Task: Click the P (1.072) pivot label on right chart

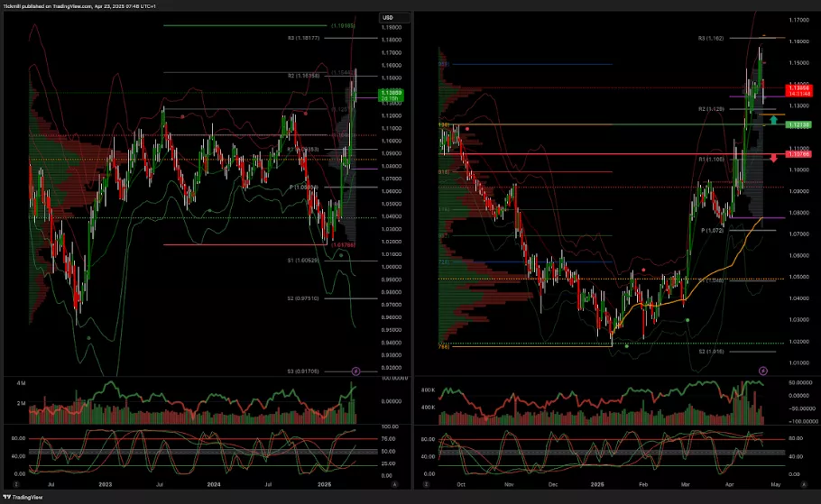Action: (x=715, y=231)
